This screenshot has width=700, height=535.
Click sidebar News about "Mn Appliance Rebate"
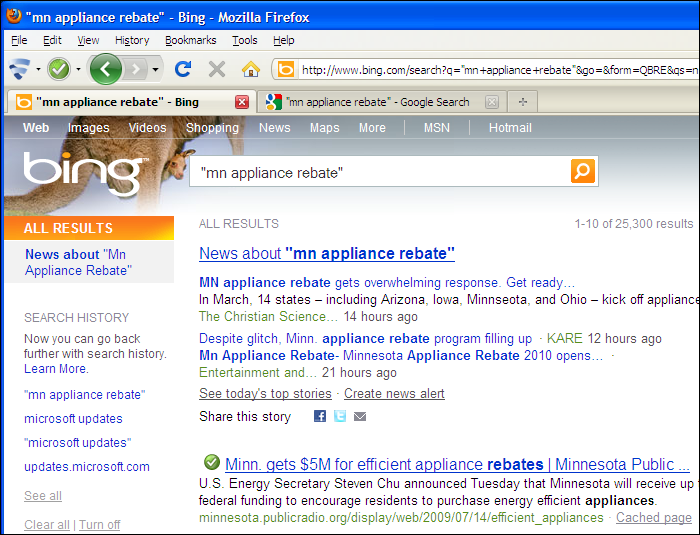(79, 263)
